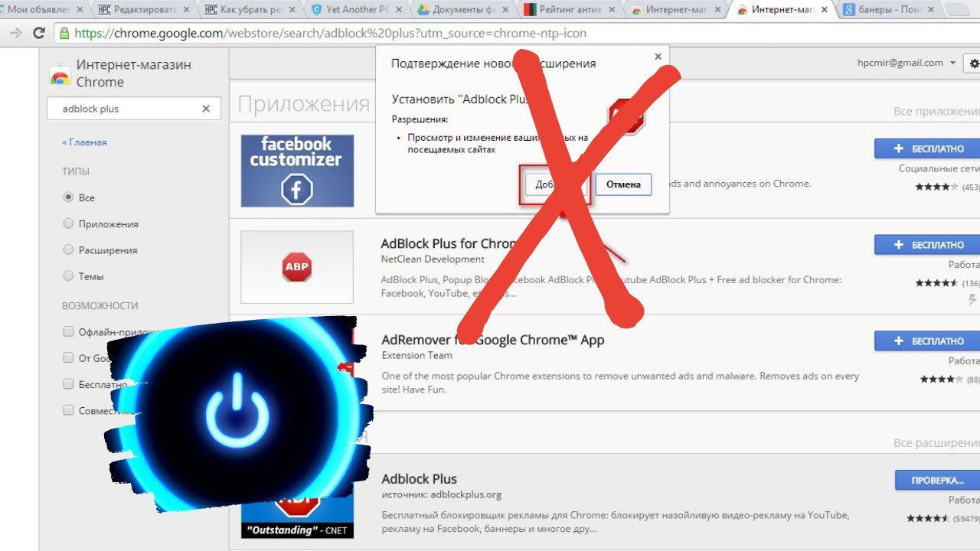Open the 'Adblock Plus' extension title
This screenshot has width=980, height=551.
click(x=419, y=479)
